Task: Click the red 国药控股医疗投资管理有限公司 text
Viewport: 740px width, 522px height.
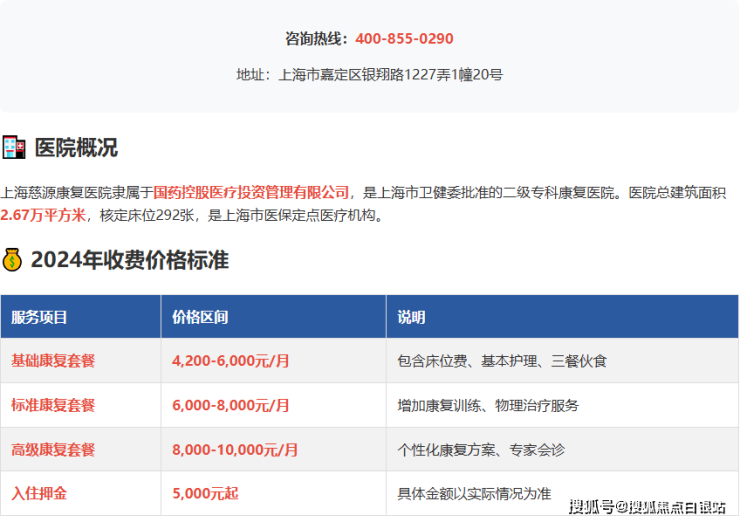Action: pyautogui.click(x=252, y=192)
